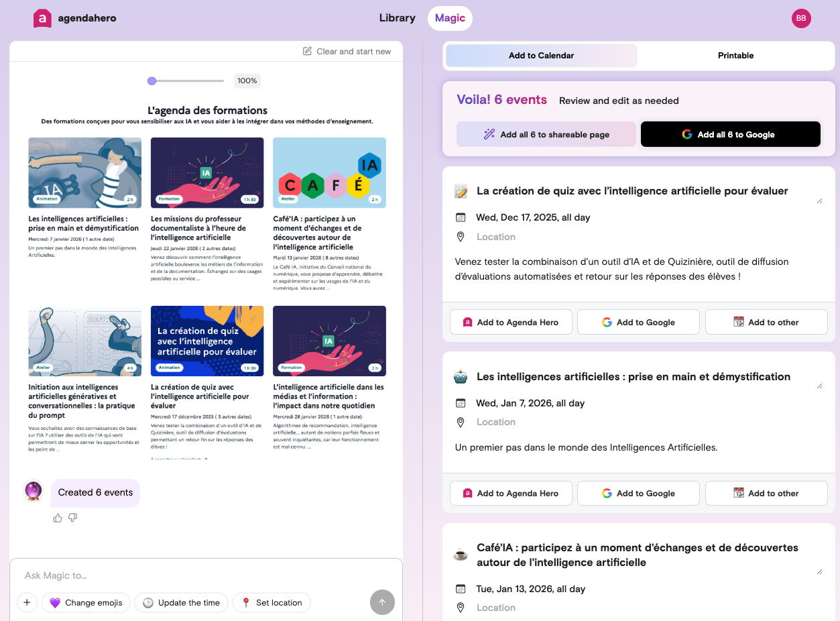This screenshot has height=621, width=840.
Task: Open Add to other for quiz event
Action: [x=766, y=322]
